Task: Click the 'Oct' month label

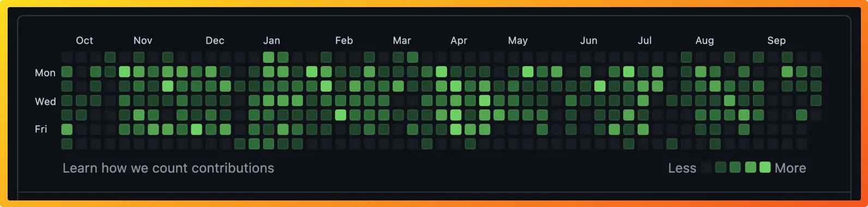Action: point(85,40)
